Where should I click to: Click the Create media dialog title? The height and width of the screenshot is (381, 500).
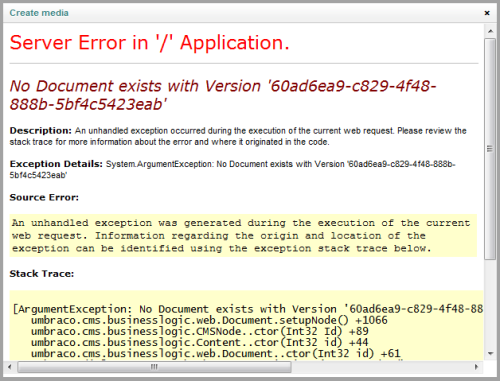click(x=39, y=13)
